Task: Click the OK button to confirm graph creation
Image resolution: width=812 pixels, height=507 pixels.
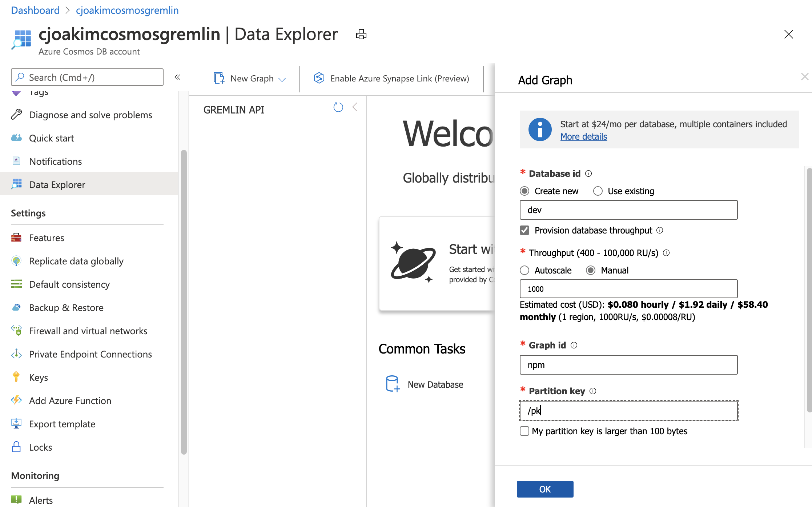Action: tap(544, 489)
